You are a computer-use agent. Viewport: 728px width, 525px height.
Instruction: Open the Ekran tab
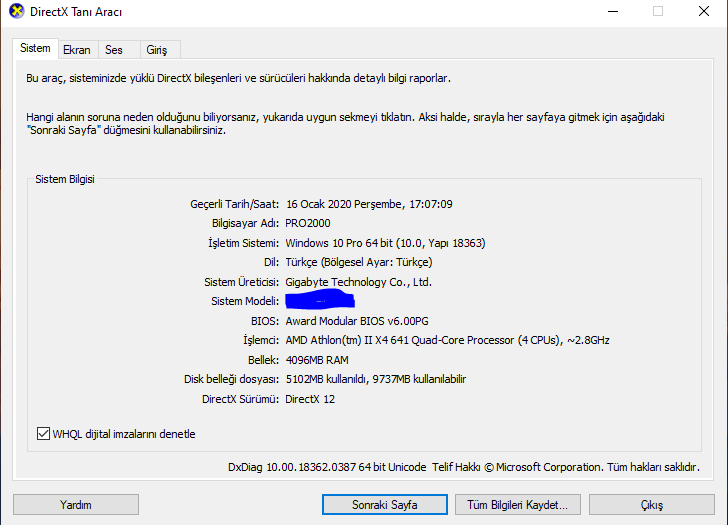[x=77, y=50]
